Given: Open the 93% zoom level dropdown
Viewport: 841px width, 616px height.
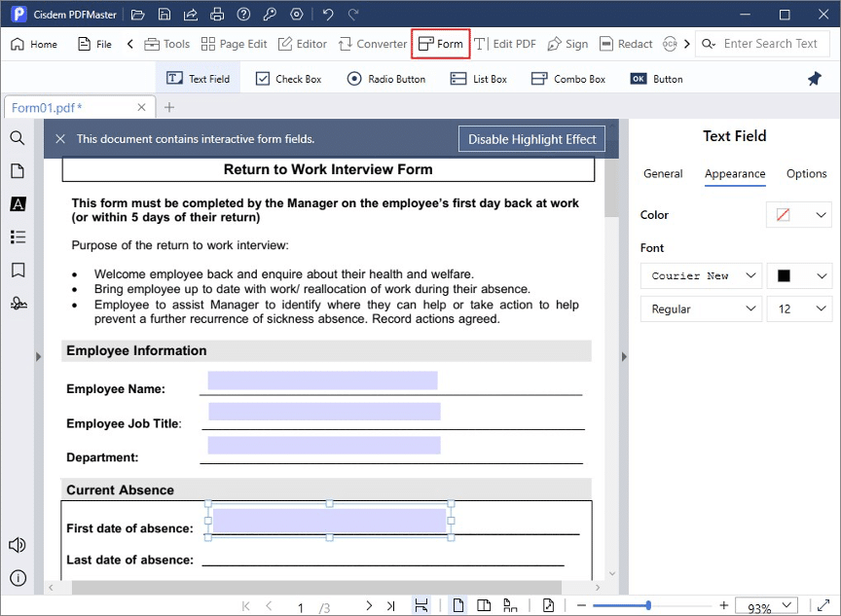Looking at the screenshot, I should [766, 605].
